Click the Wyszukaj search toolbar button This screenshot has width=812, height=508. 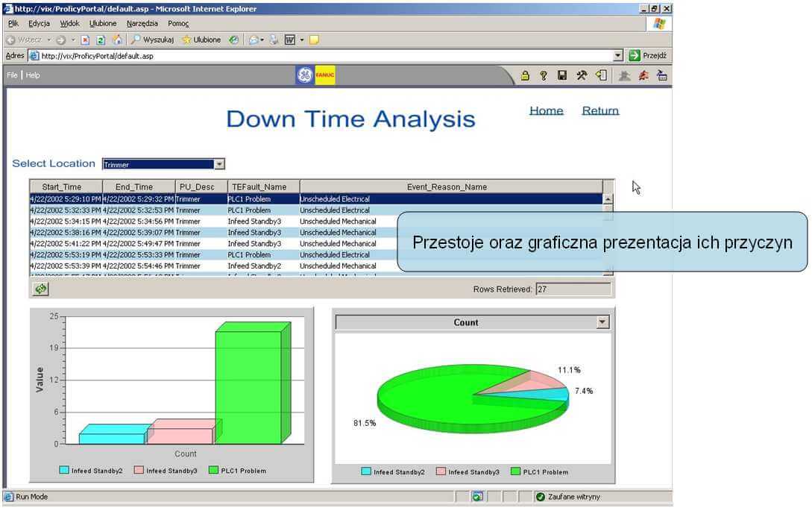[152, 40]
